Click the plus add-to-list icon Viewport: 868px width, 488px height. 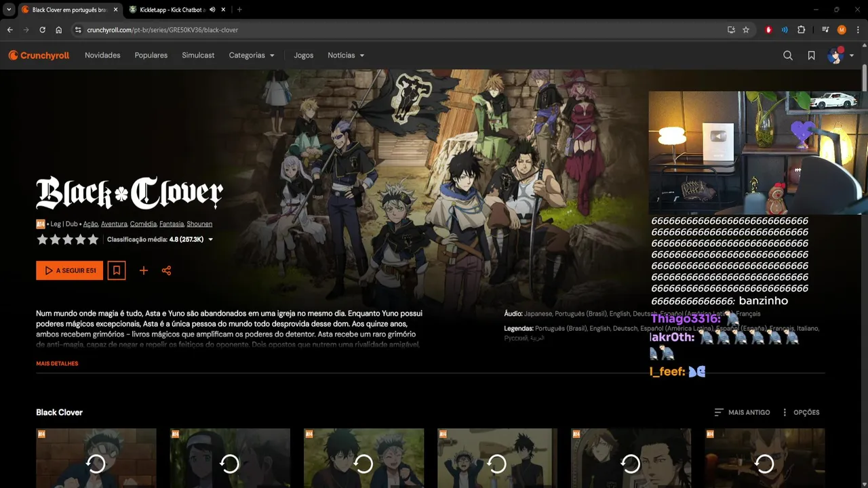[x=144, y=270]
